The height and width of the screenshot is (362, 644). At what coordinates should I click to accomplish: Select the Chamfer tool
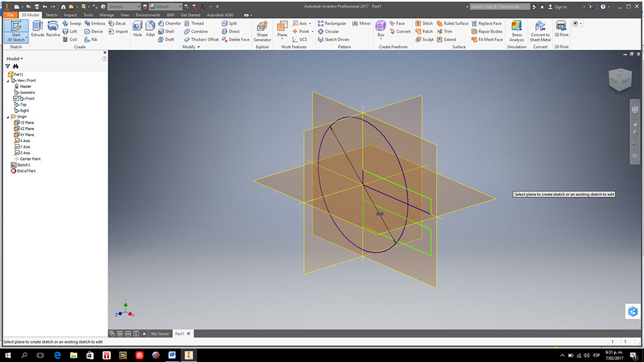pyautogui.click(x=169, y=23)
